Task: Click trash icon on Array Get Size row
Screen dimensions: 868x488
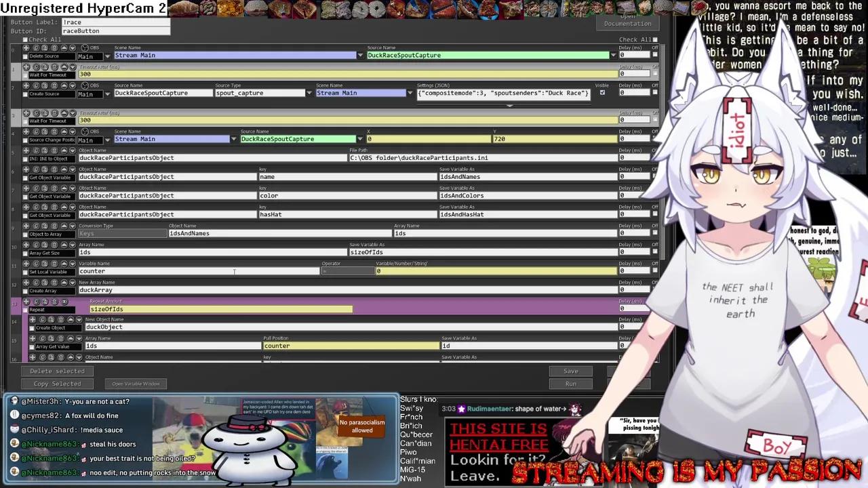Action: click(54, 245)
